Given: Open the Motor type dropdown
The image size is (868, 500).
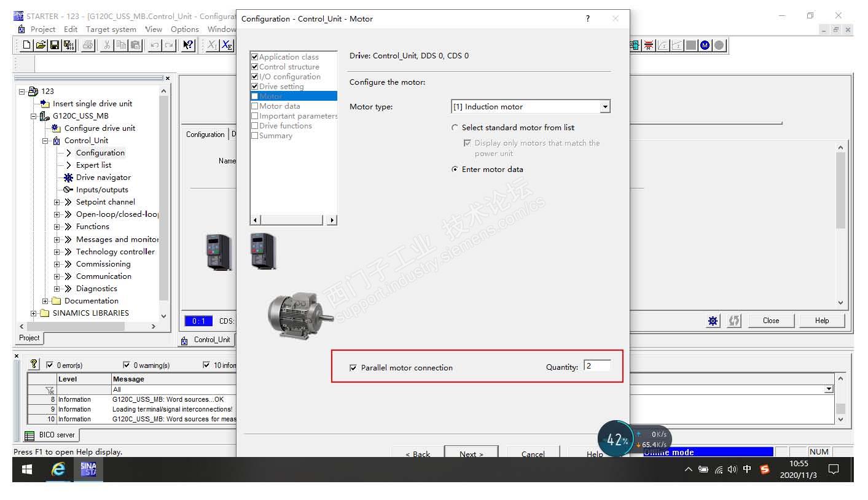Looking at the screenshot, I should click(605, 107).
